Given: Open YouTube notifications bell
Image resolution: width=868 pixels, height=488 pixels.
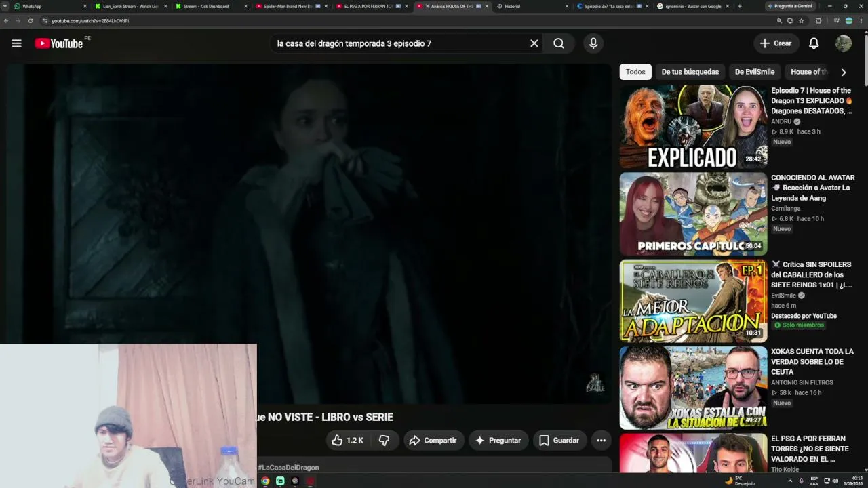Looking at the screenshot, I should click(x=814, y=43).
